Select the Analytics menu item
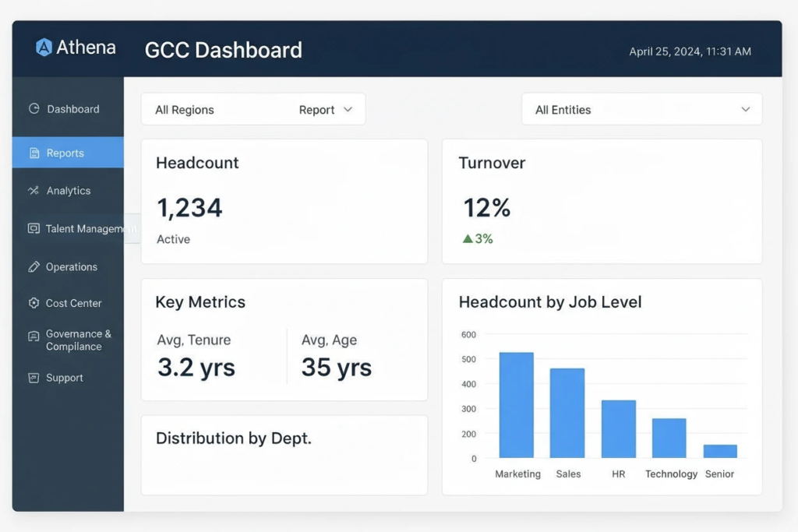Screen dimensions: 798x532 click(69, 191)
